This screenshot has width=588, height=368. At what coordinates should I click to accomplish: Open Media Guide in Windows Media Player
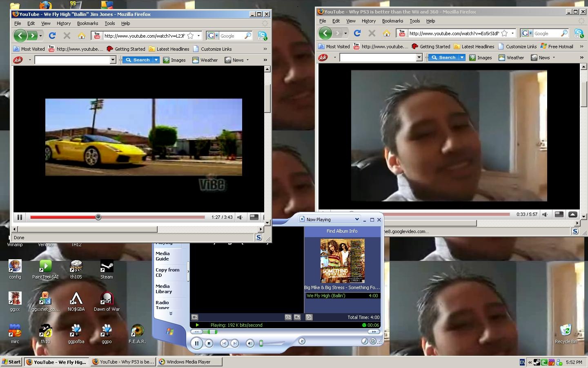[163, 256]
